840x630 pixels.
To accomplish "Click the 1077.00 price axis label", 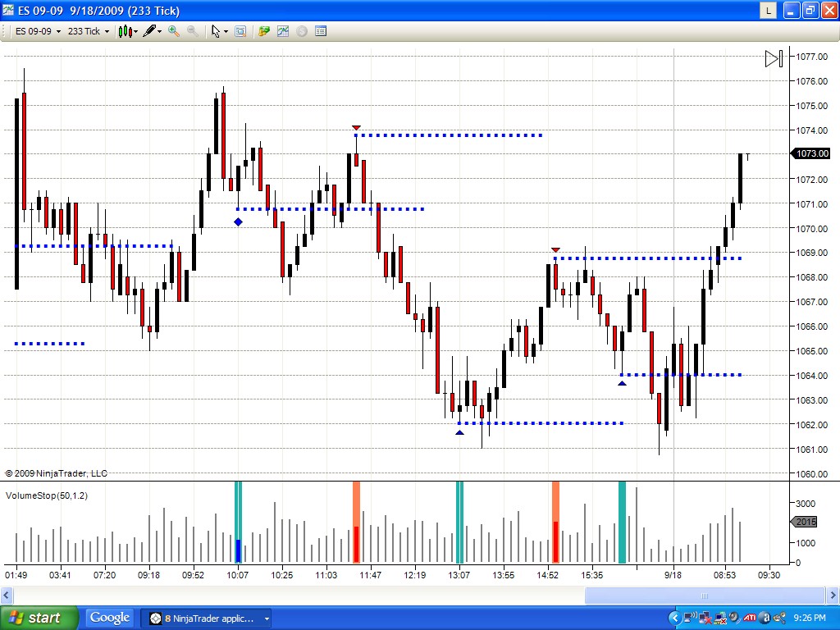I will [x=811, y=57].
